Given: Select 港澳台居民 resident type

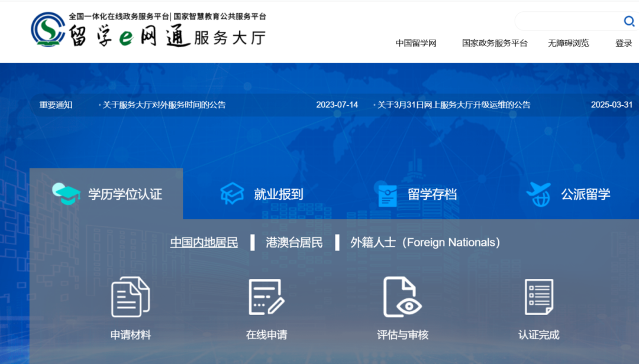Looking at the screenshot, I should [294, 242].
